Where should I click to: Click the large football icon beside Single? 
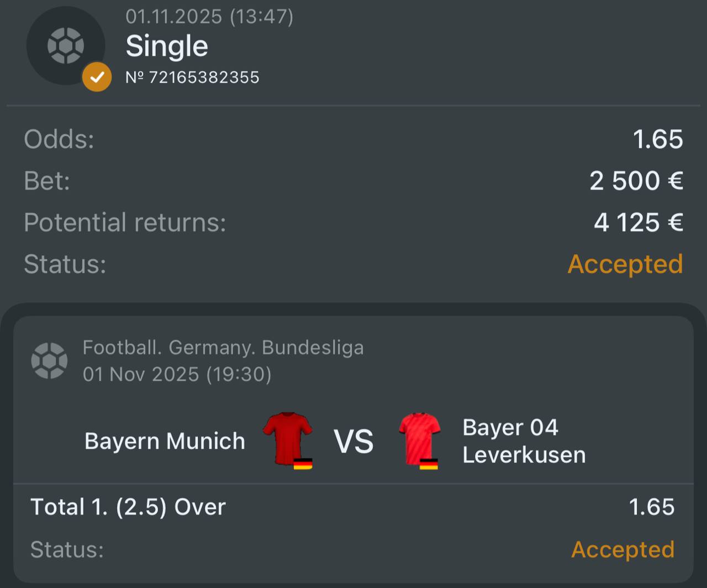coord(65,45)
